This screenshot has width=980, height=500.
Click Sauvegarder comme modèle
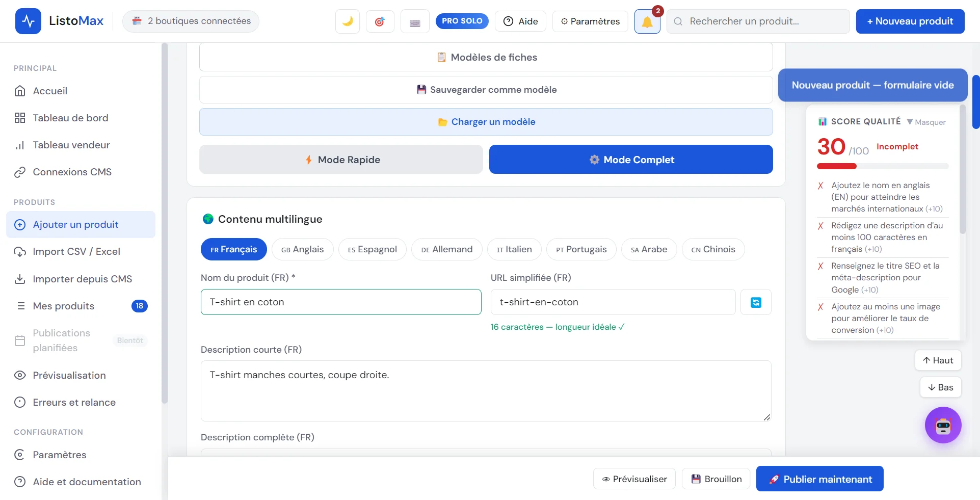point(486,90)
